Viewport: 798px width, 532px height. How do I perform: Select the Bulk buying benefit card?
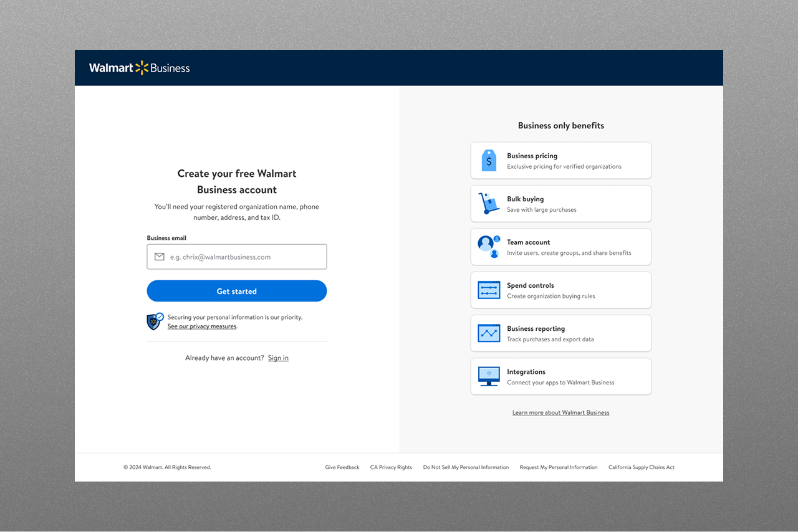(x=560, y=203)
